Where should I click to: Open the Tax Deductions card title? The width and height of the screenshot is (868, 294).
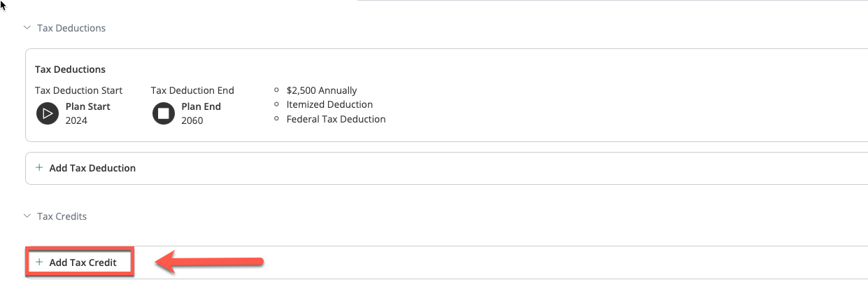click(x=70, y=69)
